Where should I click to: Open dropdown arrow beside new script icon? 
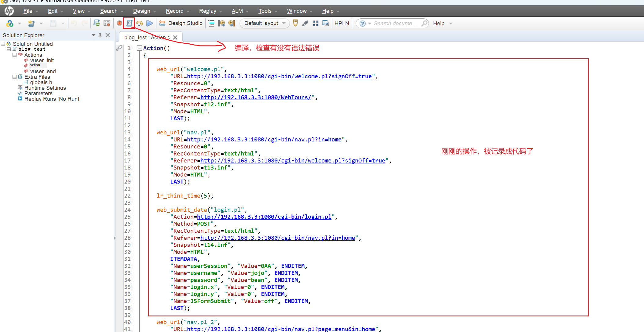41,24
